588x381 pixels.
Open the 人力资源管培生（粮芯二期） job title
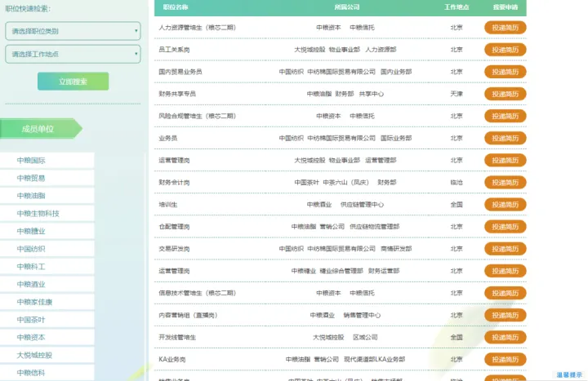click(x=198, y=28)
